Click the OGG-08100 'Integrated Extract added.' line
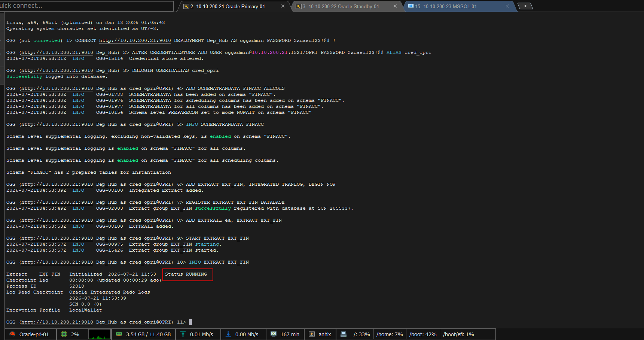The image size is (644, 340). 105,190
